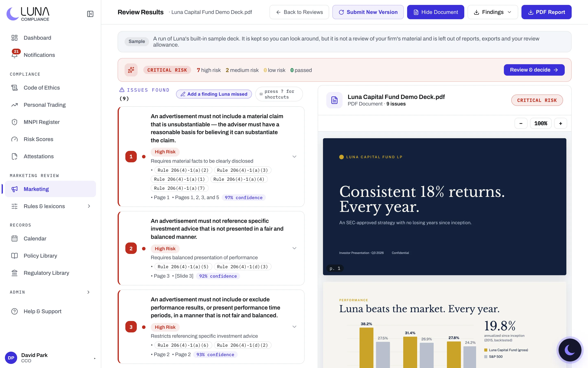This screenshot has height=368, width=588.
Task: Click Rule 206(4)-1(a)(7) tag
Action: pyautogui.click(x=179, y=188)
